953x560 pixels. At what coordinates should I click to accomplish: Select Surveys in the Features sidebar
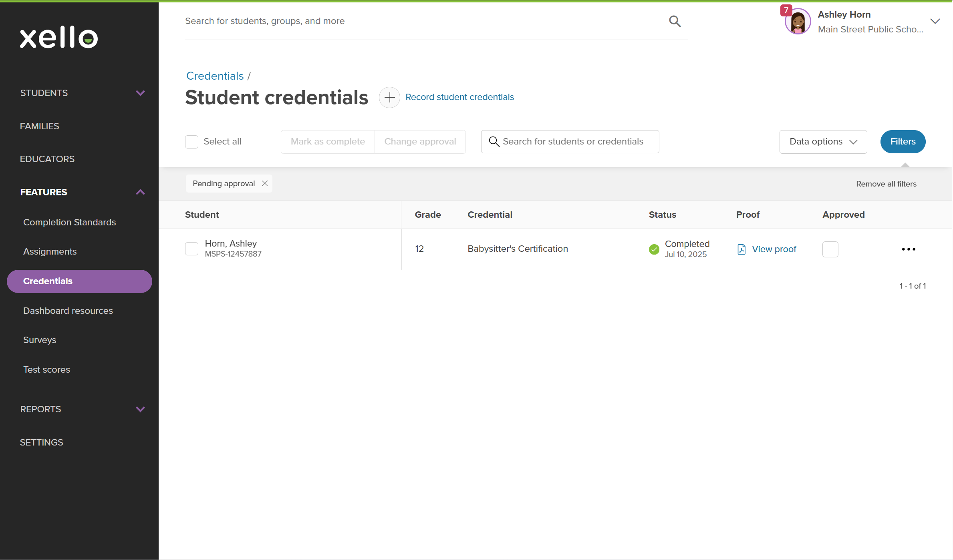pos(40,340)
